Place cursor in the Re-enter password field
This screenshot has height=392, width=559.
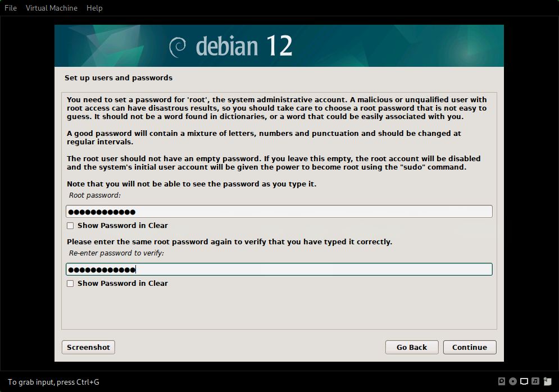(279, 269)
